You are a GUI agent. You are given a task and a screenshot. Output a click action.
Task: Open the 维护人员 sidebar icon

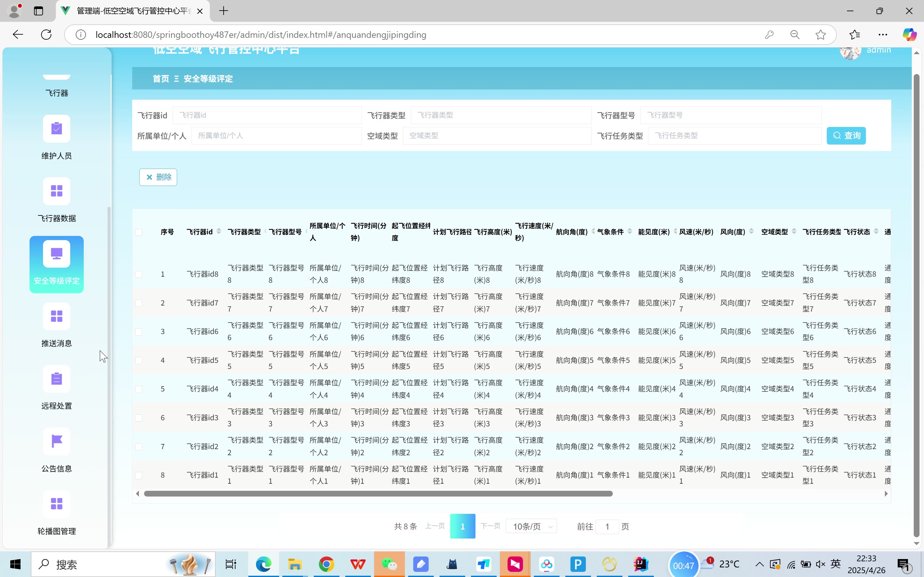(56, 129)
